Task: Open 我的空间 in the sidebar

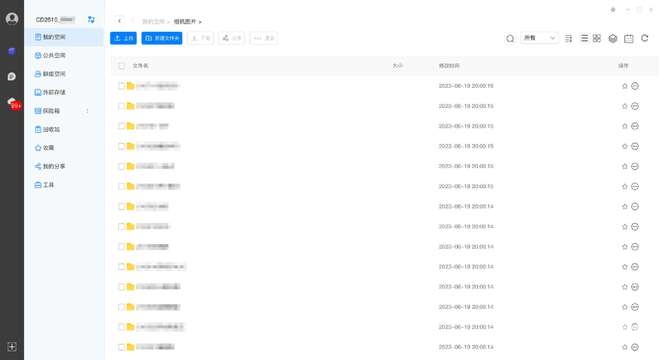Action: coord(64,37)
